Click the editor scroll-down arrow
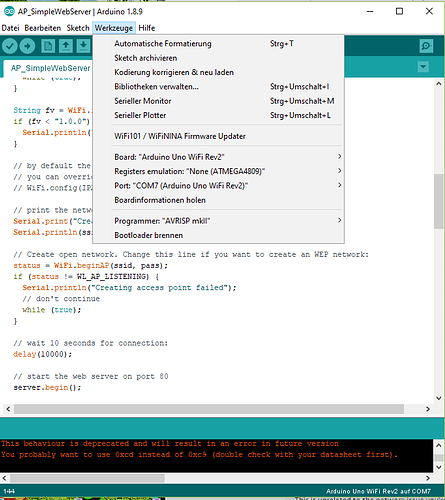 (439, 398)
